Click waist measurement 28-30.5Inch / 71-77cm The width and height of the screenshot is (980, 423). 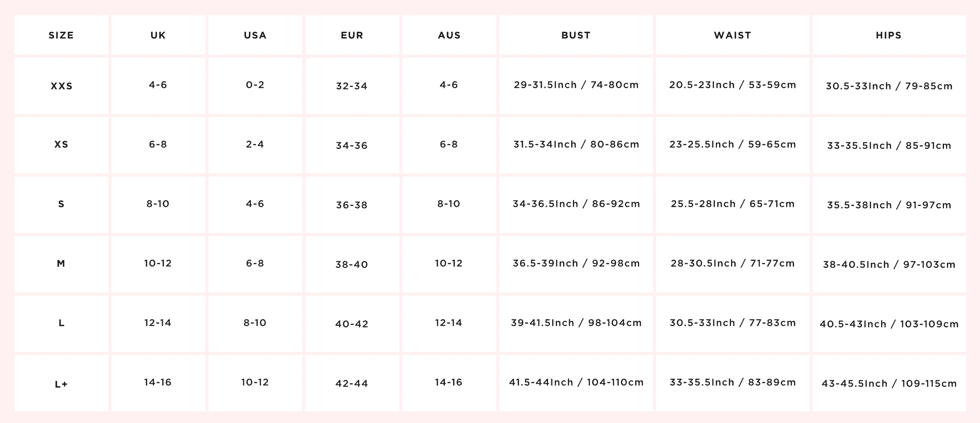click(x=733, y=263)
